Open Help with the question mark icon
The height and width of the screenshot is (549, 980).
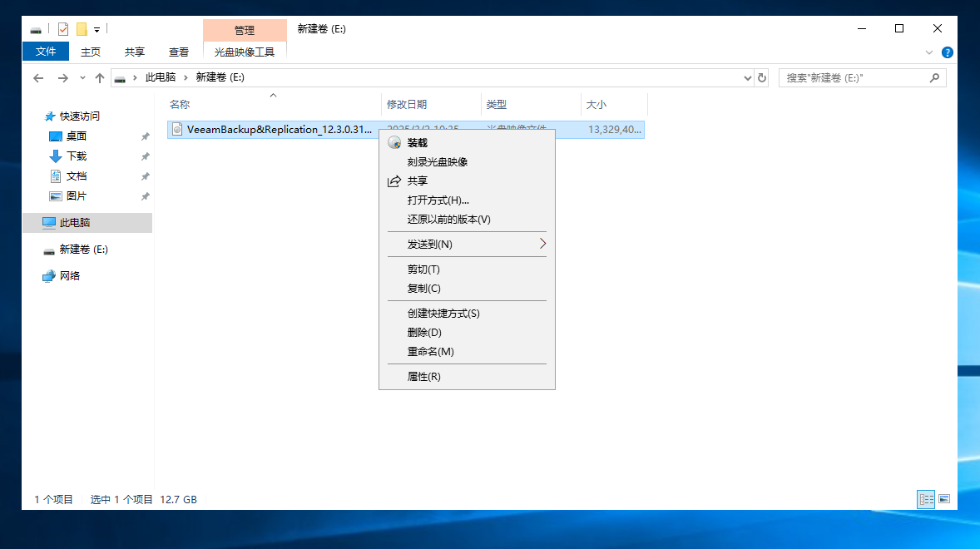pyautogui.click(x=948, y=52)
